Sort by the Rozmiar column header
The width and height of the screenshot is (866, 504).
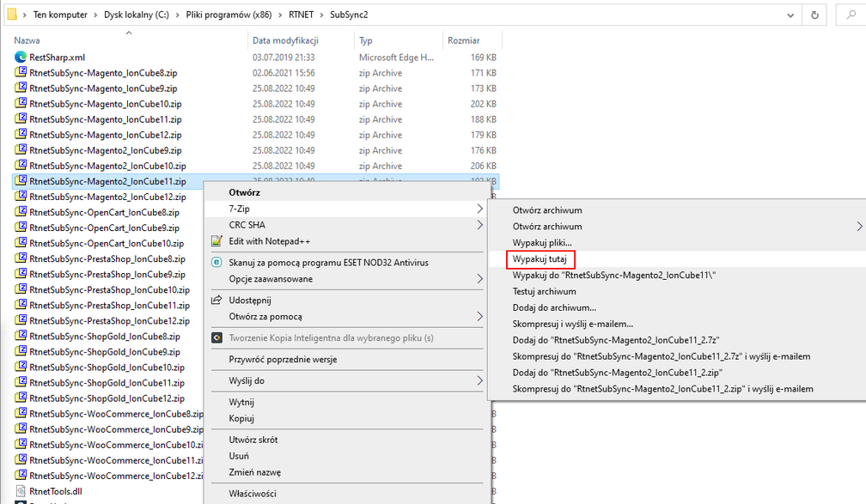(x=463, y=40)
